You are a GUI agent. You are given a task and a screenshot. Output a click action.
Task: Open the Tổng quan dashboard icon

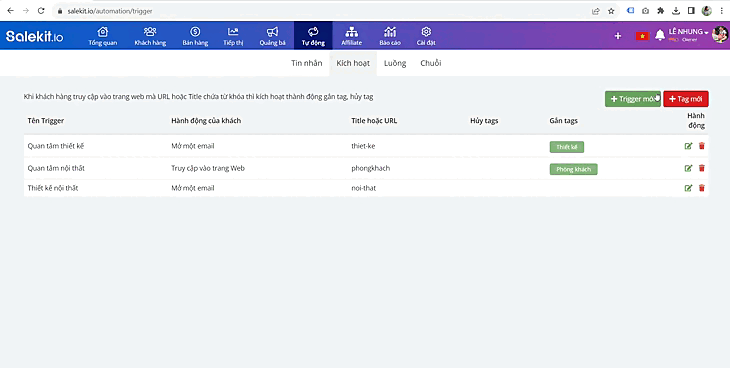tap(102, 36)
